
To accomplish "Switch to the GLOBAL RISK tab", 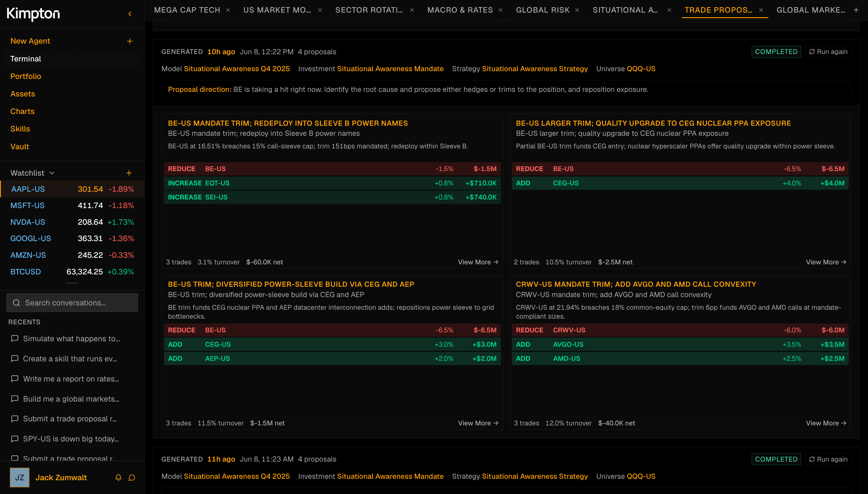I will [x=543, y=10].
